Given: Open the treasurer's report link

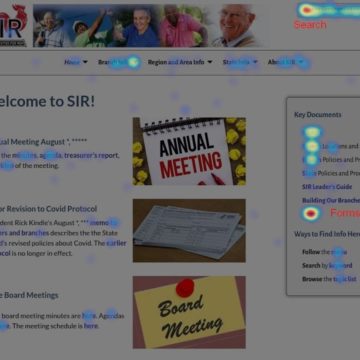Looking at the screenshot, I should click(92, 155).
